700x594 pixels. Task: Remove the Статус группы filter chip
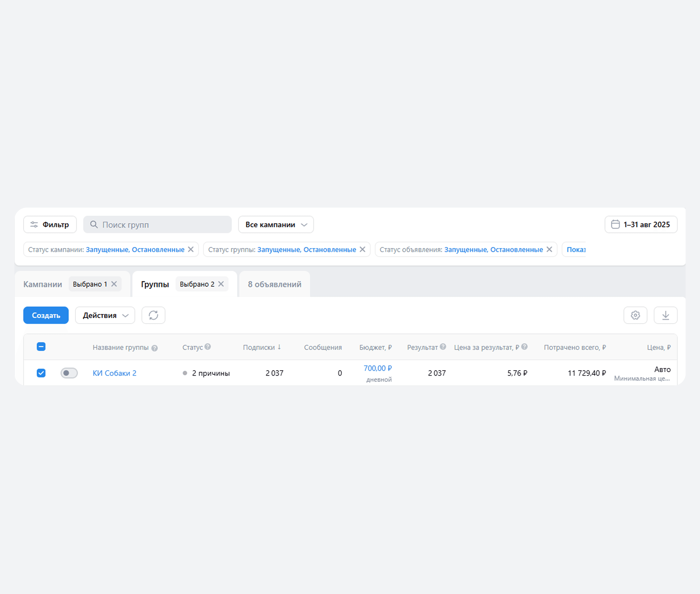point(362,249)
